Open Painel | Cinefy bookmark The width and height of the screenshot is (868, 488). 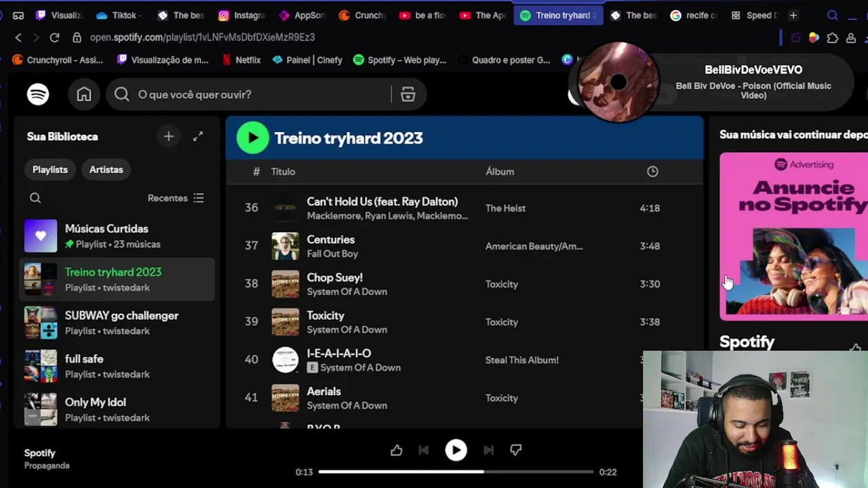pos(307,60)
